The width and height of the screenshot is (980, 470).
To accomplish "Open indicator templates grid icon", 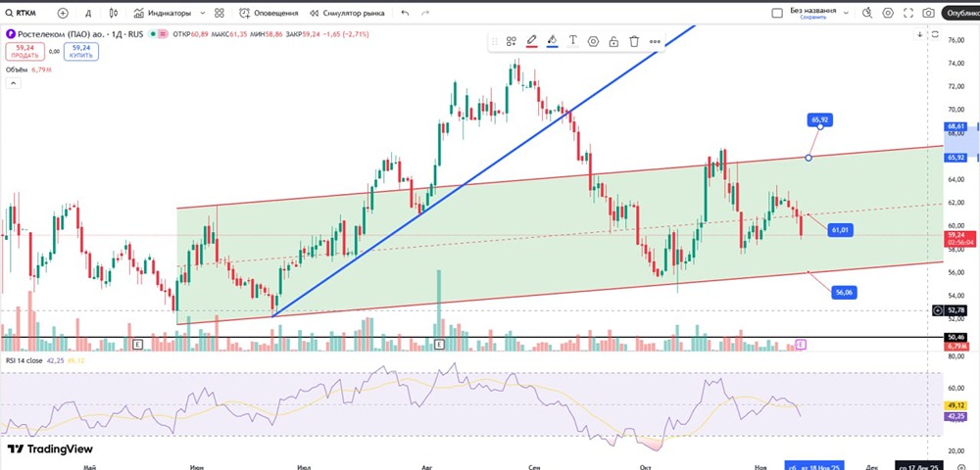I will point(220,13).
